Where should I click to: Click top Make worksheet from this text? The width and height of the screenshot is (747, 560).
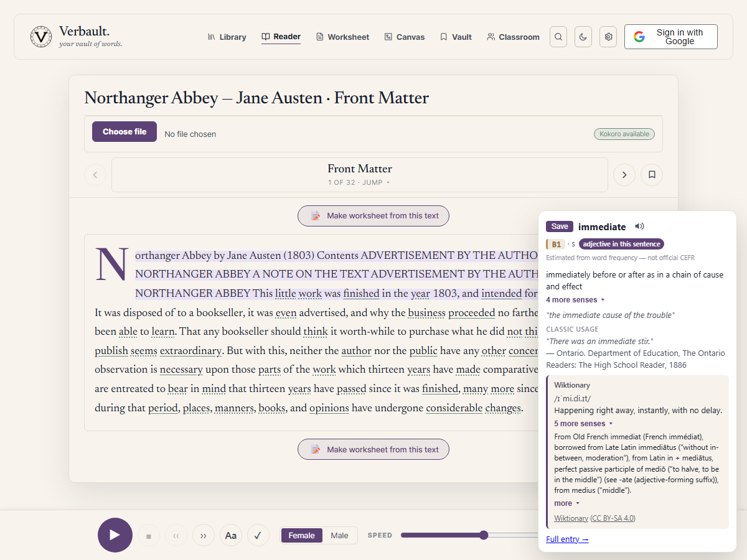click(x=374, y=215)
